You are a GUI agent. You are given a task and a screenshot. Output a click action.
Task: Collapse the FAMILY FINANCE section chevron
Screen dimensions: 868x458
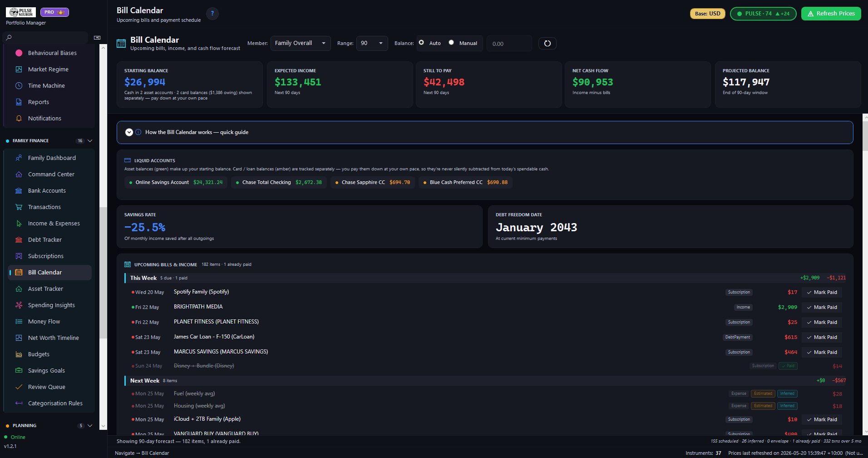[90, 141]
